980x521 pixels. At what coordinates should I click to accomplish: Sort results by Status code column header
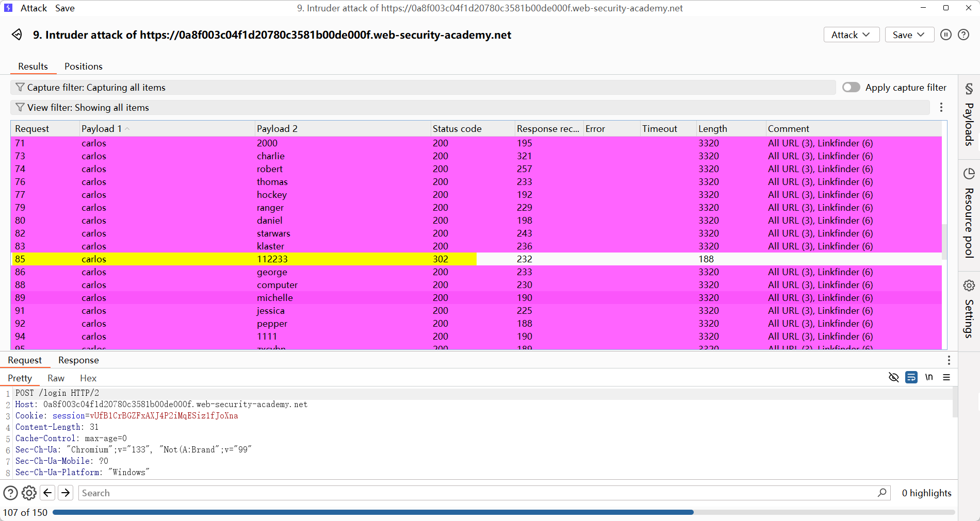point(457,129)
